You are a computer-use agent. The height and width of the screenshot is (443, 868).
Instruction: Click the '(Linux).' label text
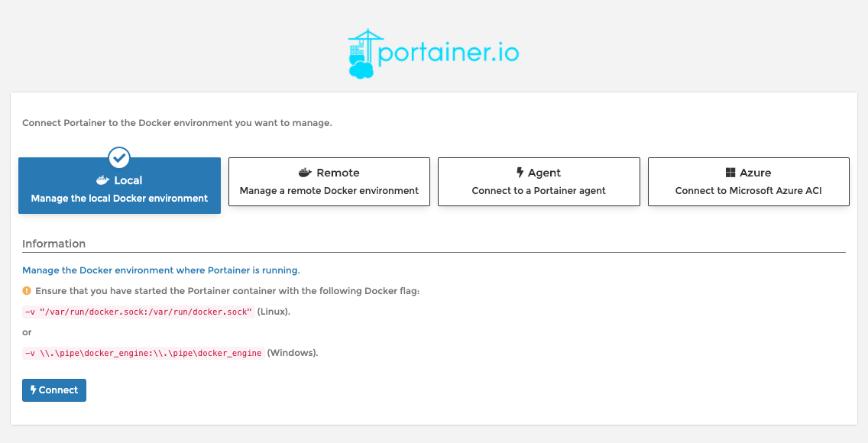274,312
